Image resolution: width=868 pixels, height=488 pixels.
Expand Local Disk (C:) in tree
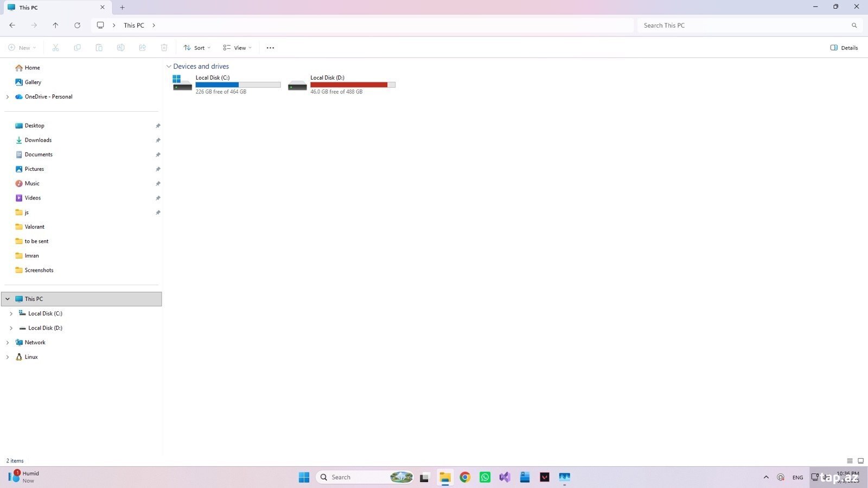coord(11,313)
